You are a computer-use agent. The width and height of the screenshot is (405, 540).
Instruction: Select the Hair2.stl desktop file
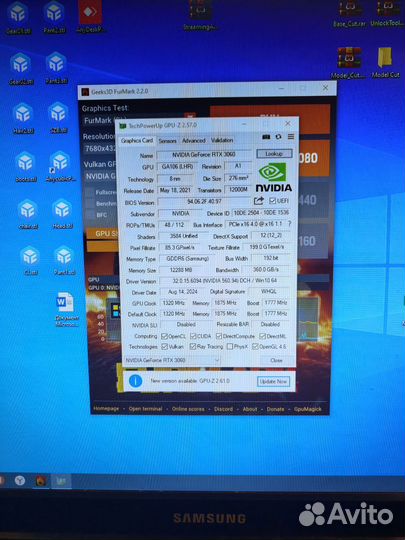coord(23,118)
